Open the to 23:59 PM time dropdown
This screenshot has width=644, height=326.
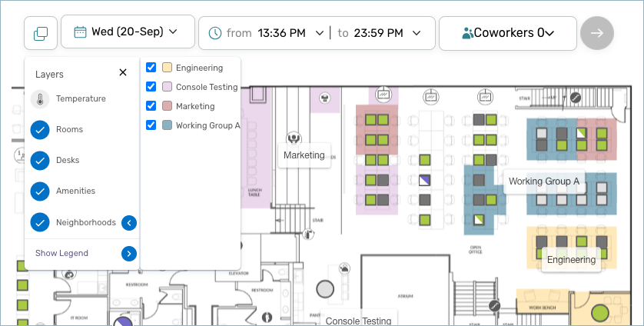(417, 33)
